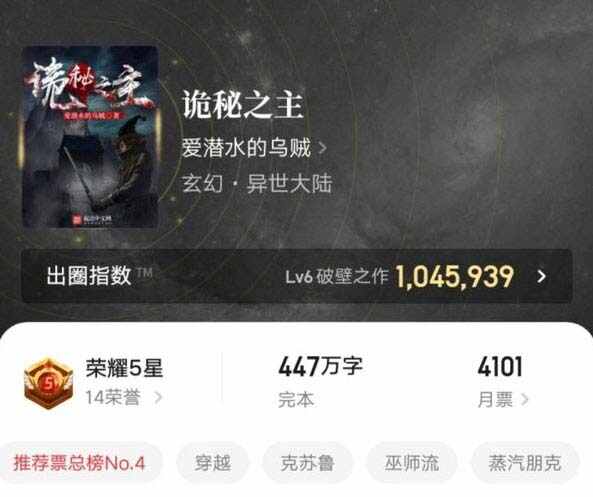Open author page 爱潜水的乌贼
Image resolution: width=593 pixels, height=497 pixels.
coord(246,148)
